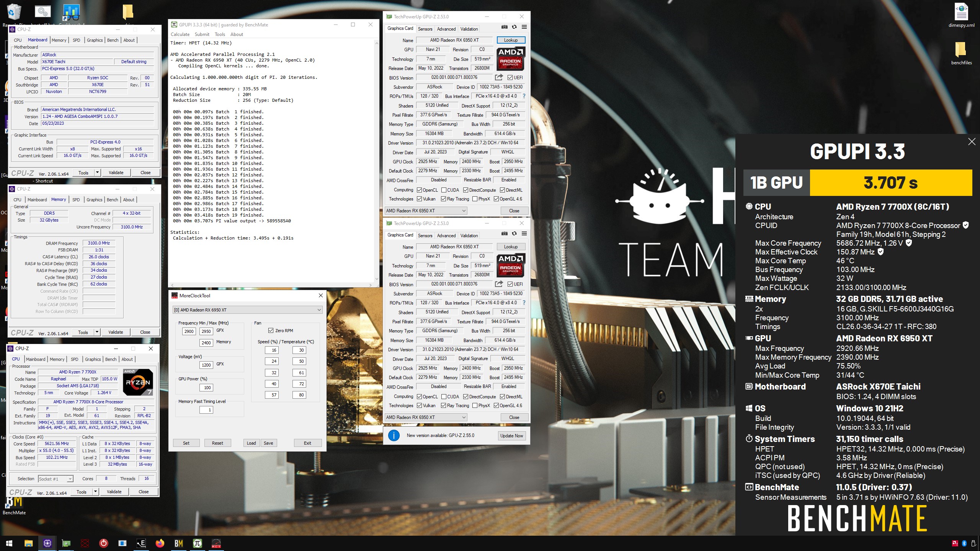Open Tools dropdown arrow in CPU-Z Memory window
This screenshot has width=980, height=551.
pyautogui.click(x=97, y=332)
